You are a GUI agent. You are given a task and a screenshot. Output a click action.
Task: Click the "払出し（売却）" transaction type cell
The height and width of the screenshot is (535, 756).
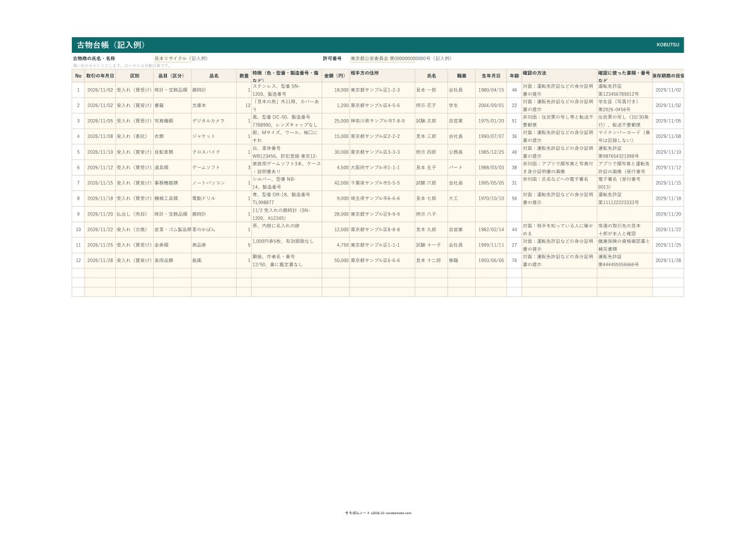point(134,214)
